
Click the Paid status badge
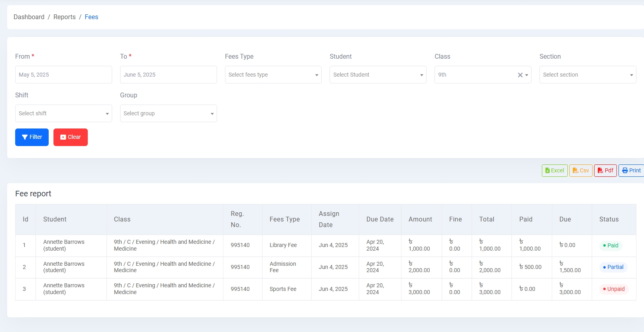(x=610, y=245)
